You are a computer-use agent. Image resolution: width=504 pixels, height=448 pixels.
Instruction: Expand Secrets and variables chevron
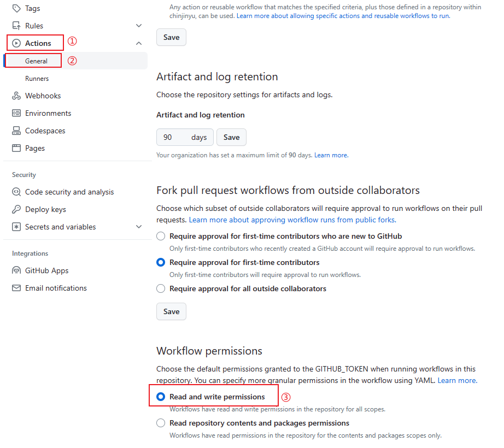coord(139,227)
